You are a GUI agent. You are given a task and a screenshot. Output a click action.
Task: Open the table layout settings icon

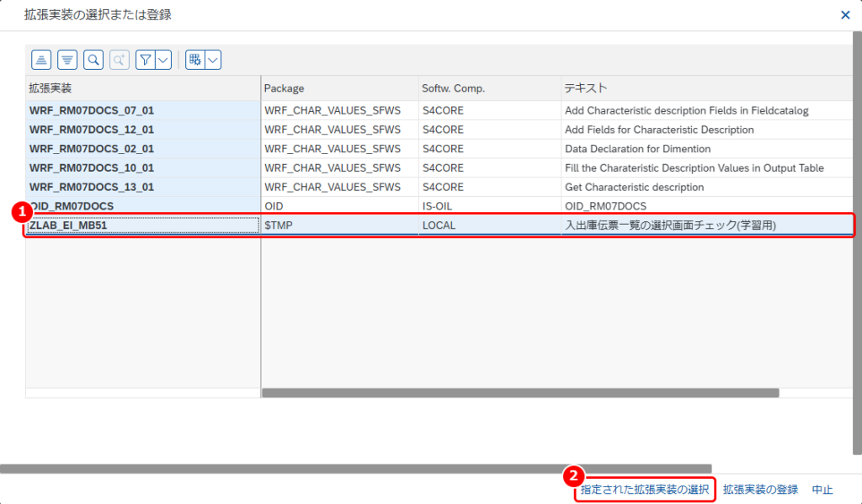194,60
